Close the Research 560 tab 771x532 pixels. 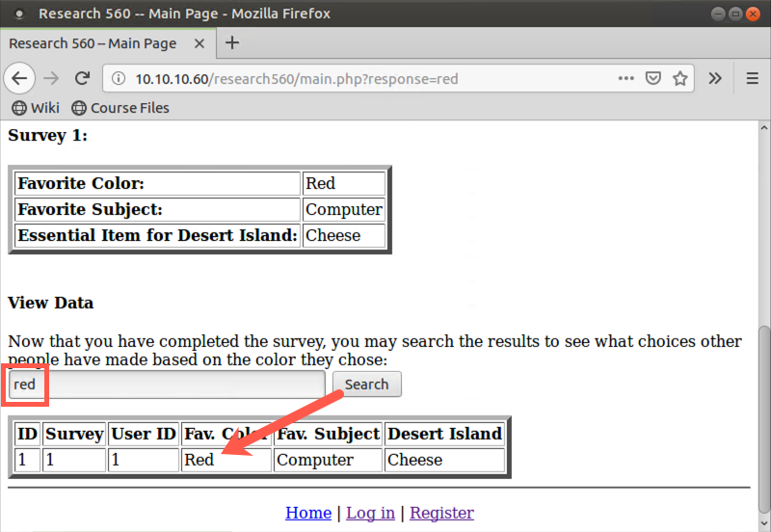coord(200,43)
